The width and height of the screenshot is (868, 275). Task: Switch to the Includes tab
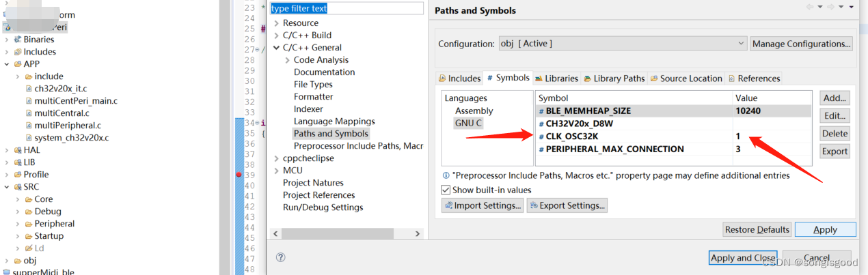[459, 78]
